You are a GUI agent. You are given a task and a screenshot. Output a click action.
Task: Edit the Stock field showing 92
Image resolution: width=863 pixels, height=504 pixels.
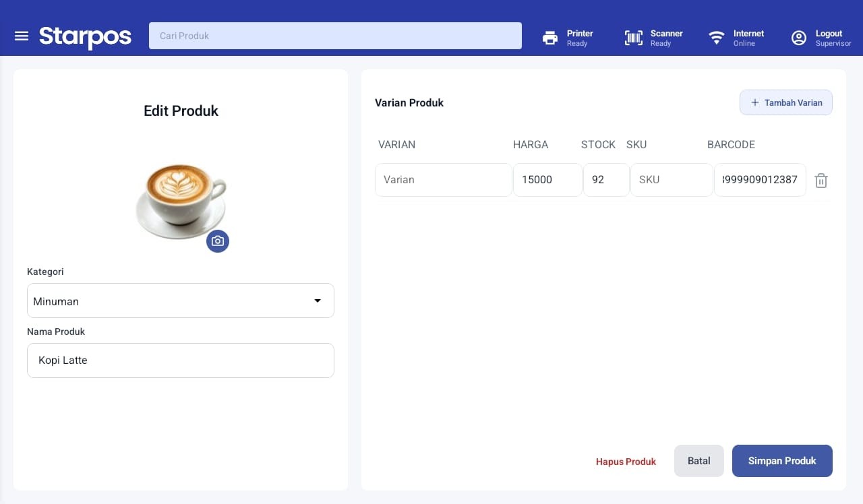pos(606,180)
